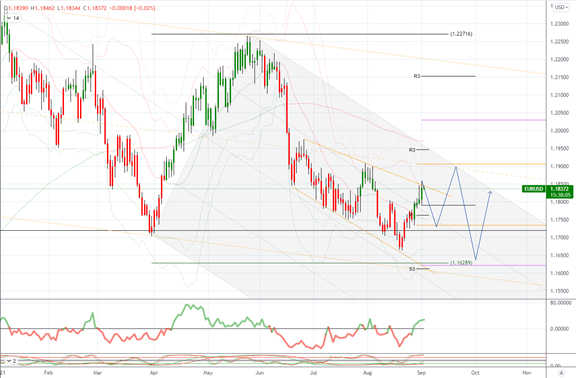Click the OHLC open value 1.18390

tap(17, 8)
